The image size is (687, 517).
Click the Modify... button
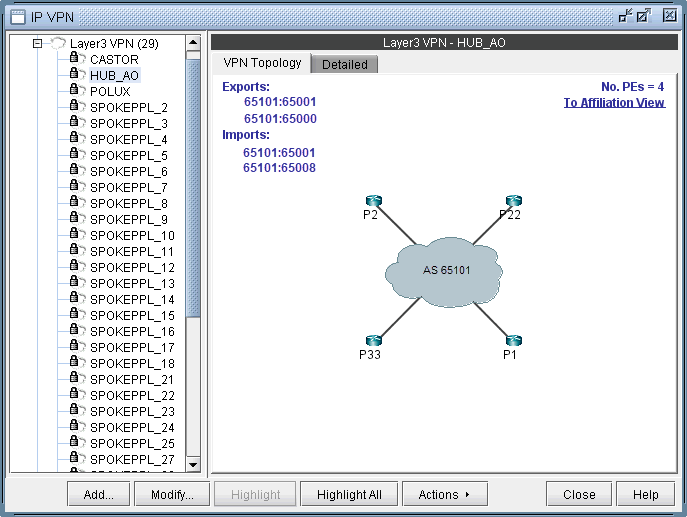[172, 494]
